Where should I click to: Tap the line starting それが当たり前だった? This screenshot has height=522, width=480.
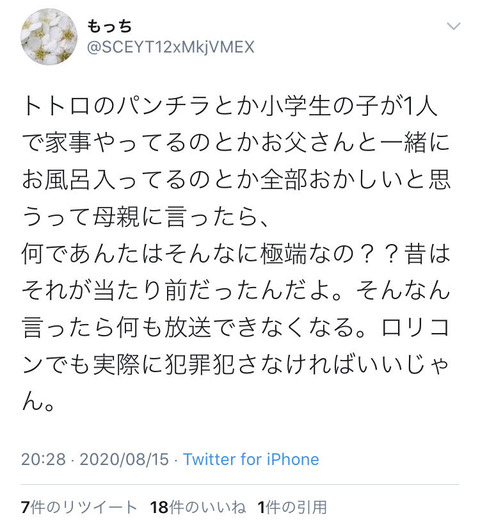tap(236, 291)
